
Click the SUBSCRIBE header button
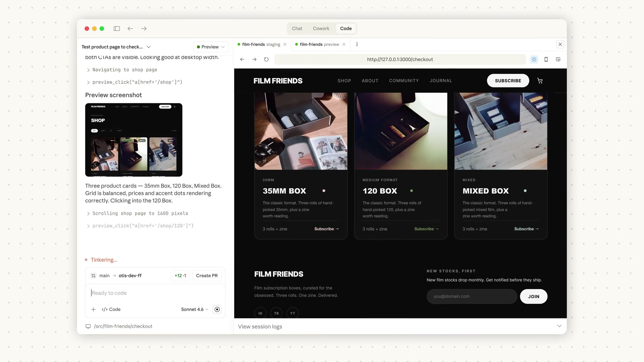coord(508,81)
